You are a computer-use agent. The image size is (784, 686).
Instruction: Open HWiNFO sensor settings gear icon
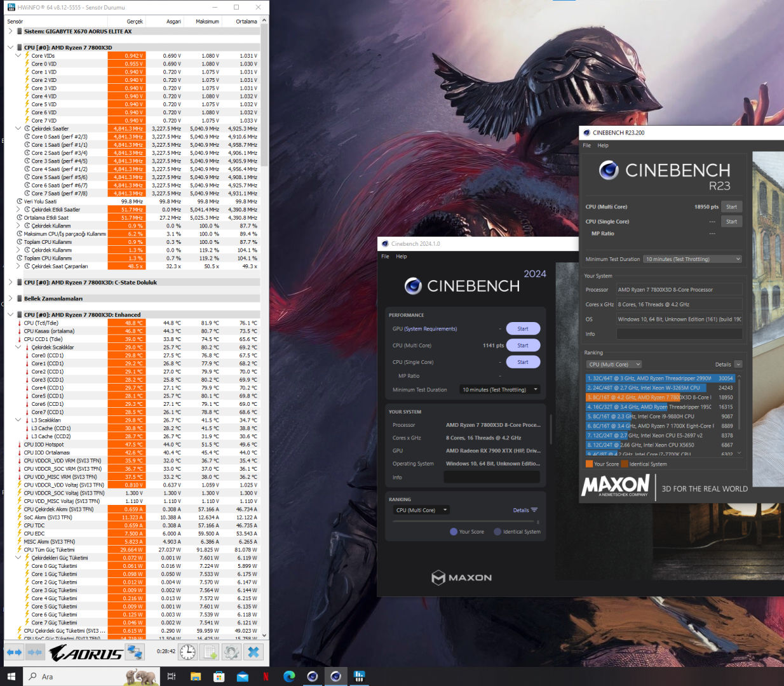231,652
